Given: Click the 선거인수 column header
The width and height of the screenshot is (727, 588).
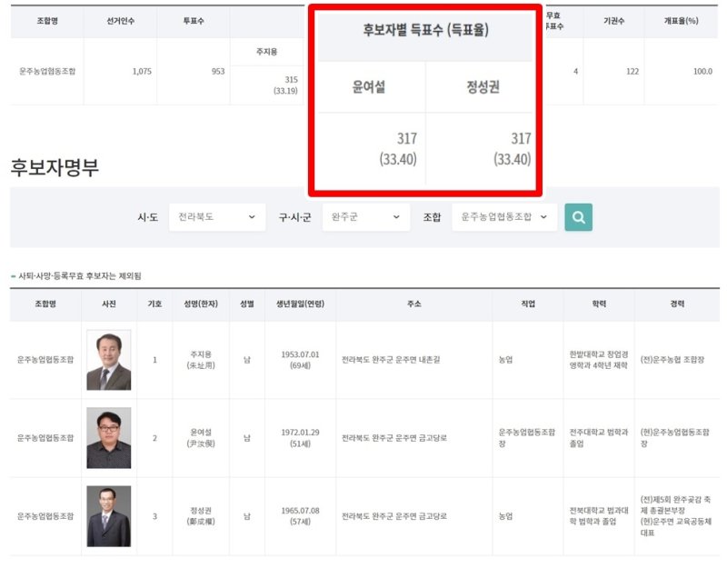Looking at the screenshot, I should point(120,20).
